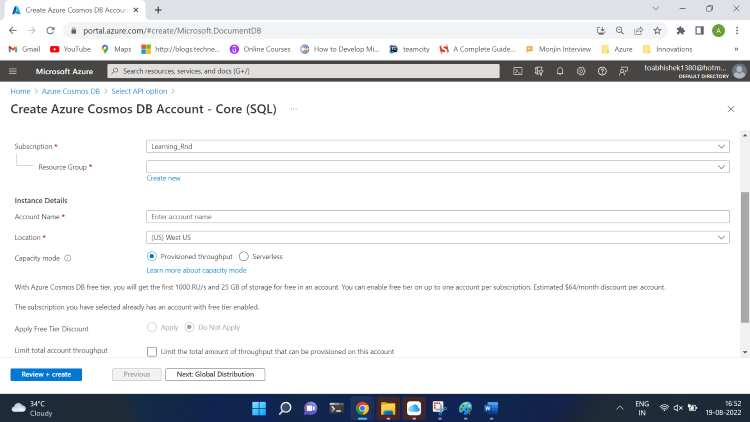Select Do Not Apply free tier discount
The width and height of the screenshot is (750, 422).
189,327
